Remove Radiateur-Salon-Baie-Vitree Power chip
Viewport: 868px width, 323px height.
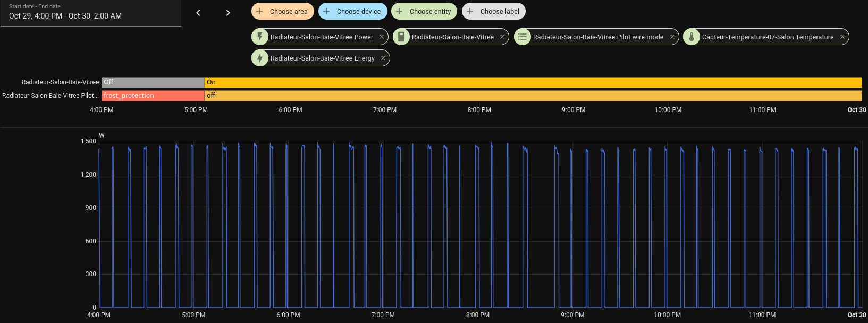coord(382,37)
